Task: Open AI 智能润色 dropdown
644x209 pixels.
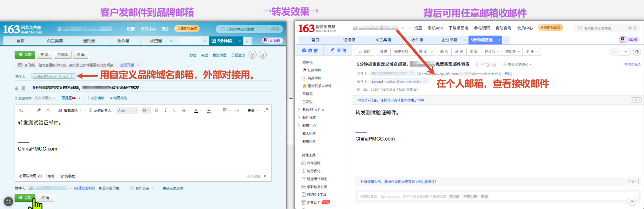Action: [x=70, y=111]
